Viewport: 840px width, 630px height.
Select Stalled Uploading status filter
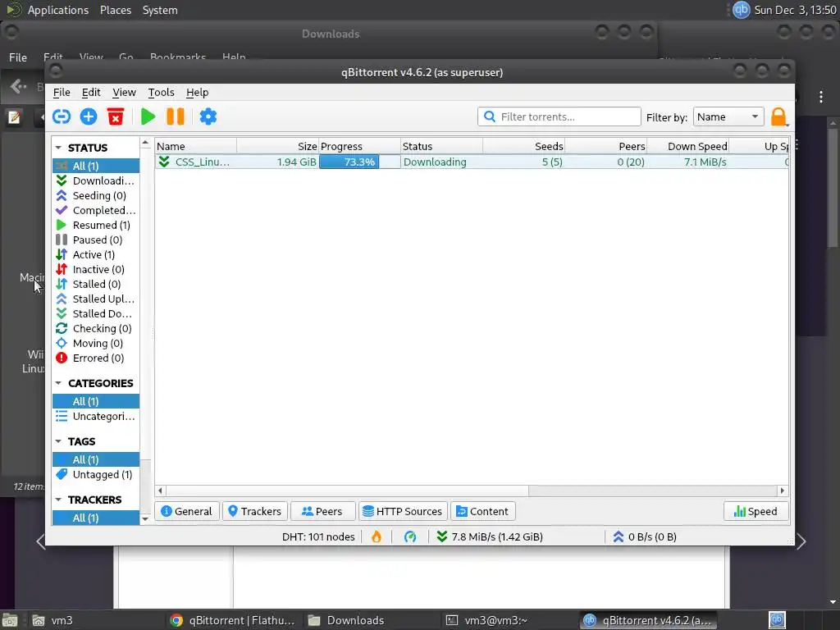(x=96, y=299)
